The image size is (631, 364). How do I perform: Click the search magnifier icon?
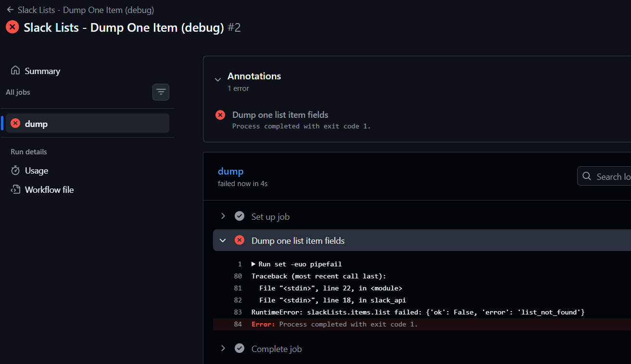[587, 176]
